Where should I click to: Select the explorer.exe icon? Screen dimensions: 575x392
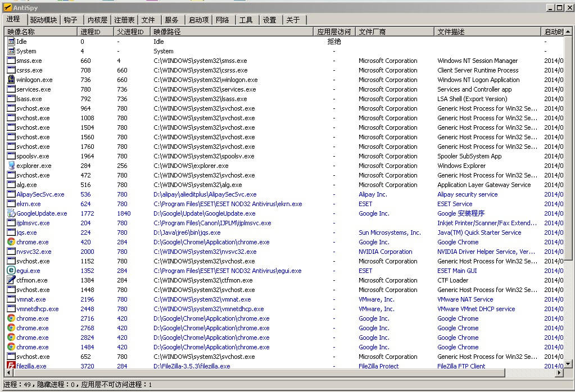coord(11,165)
